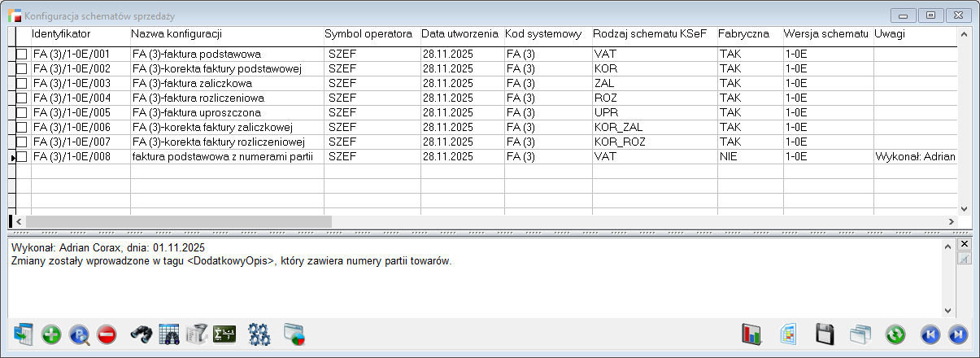The height and width of the screenshot is (358, 980).
Task: Click the Identyfikator column header
Action: point(61,34)
